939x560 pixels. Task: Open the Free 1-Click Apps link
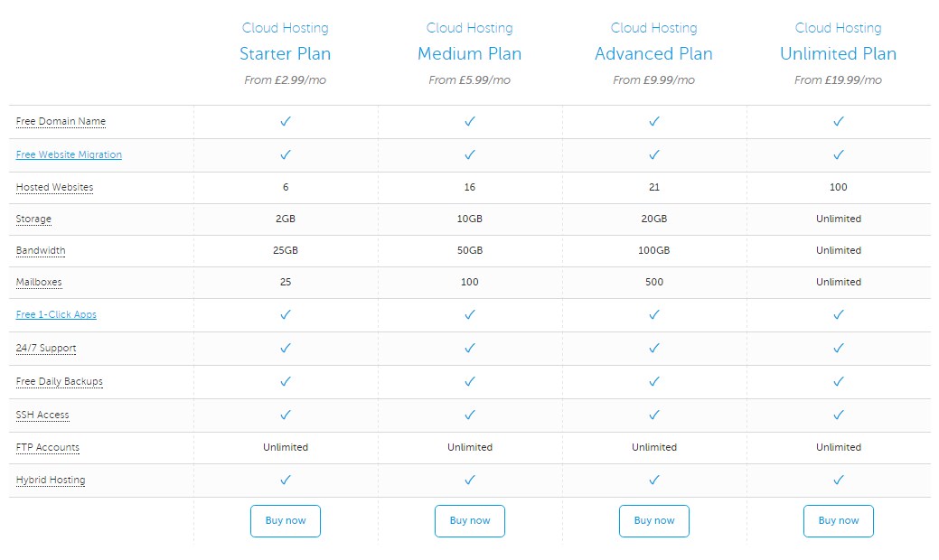click(56, 314)
